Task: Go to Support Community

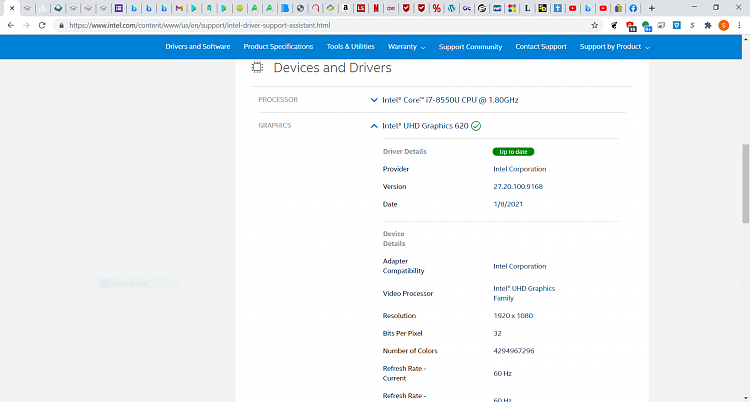Action: tap(470, 46)
